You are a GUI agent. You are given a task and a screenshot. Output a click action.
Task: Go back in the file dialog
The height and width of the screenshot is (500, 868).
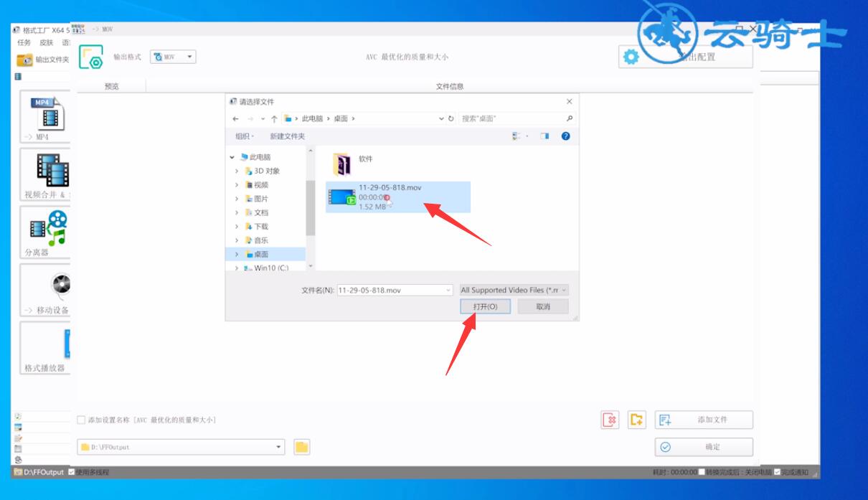(x=236, y=118)
